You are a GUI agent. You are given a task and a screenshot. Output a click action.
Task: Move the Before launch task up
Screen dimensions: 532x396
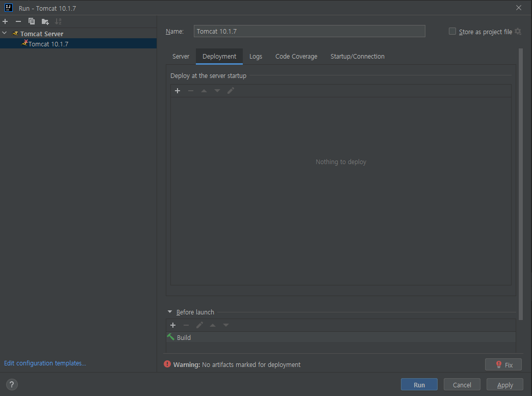(x=213, y=326)
